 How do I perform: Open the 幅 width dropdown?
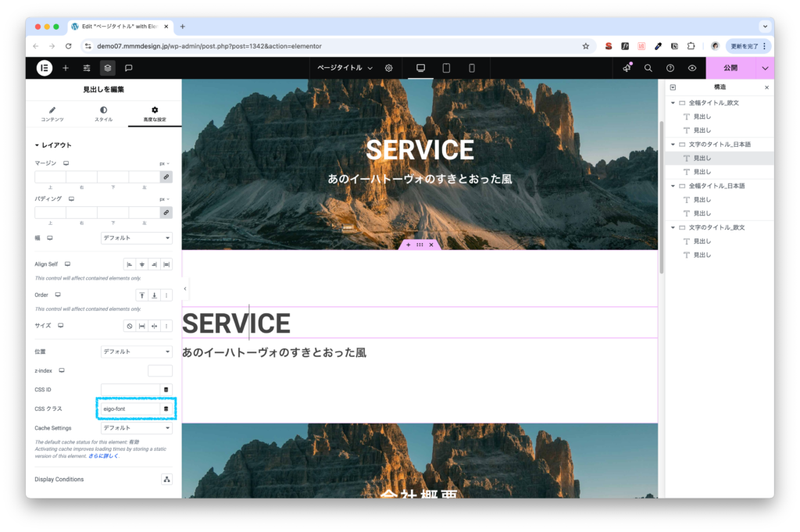tap(137, 237)
